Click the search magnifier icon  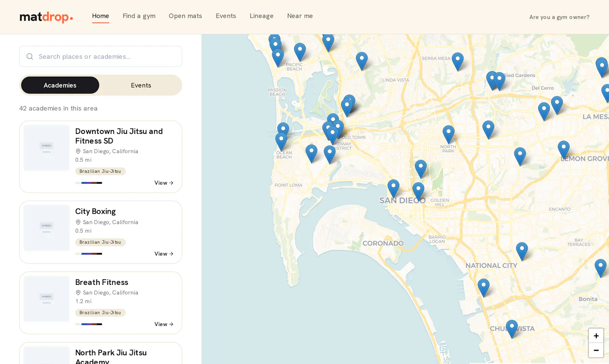point(30,56)
